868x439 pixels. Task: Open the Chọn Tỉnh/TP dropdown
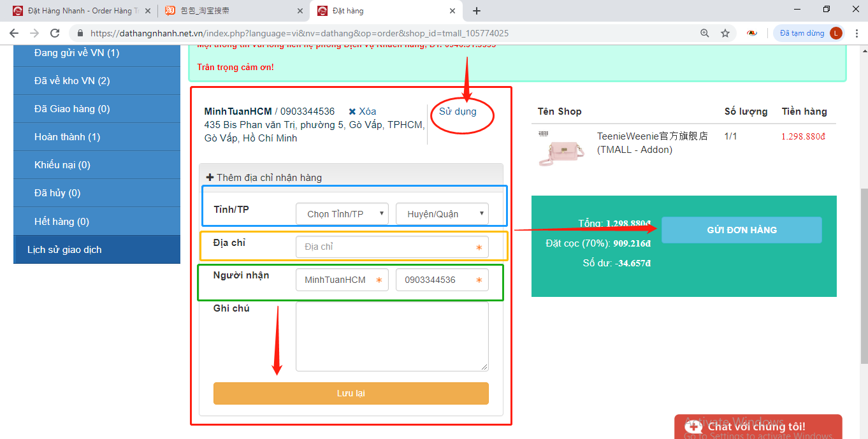click(x=342, y=214)
